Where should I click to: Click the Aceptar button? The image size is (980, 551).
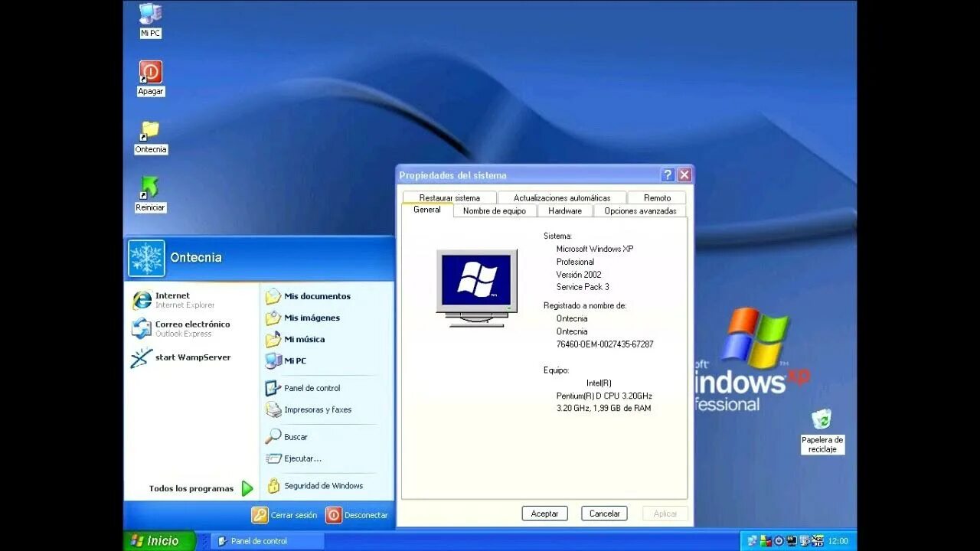(544, 514)
